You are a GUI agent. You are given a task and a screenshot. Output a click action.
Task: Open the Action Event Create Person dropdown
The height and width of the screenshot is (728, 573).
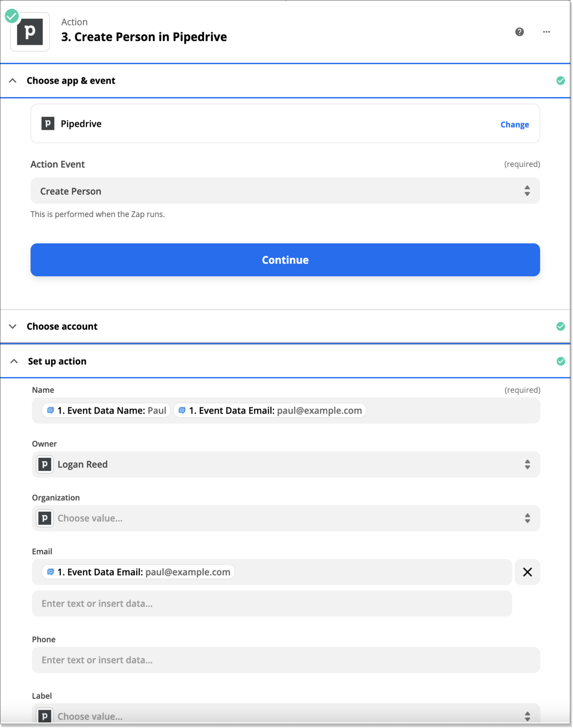point(285,191)
